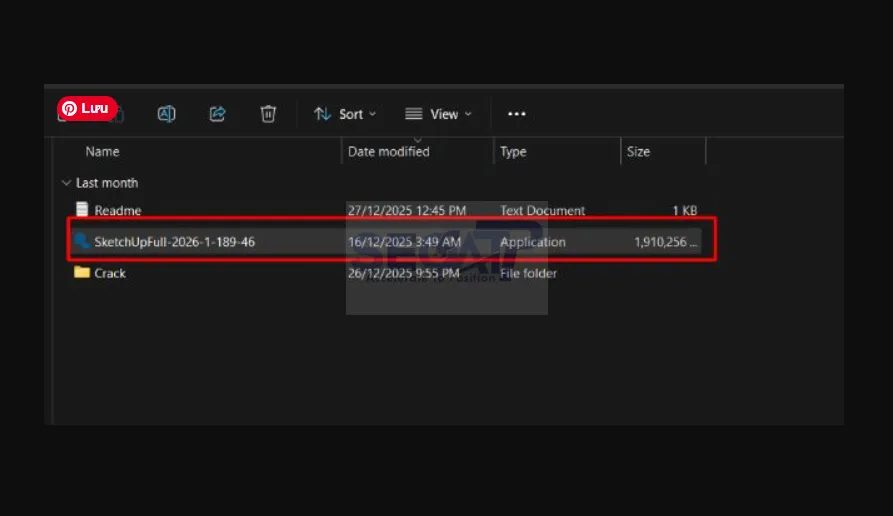This screenshot has width=893, height=516.
Task: Collapse the Last month group
Action: click(x=66, y=183)
